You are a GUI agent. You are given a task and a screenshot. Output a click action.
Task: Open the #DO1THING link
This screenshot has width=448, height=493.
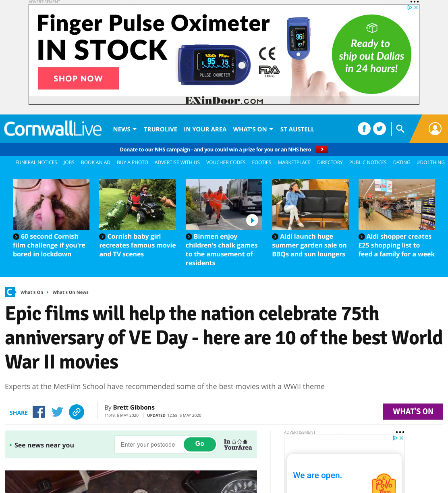431,162
